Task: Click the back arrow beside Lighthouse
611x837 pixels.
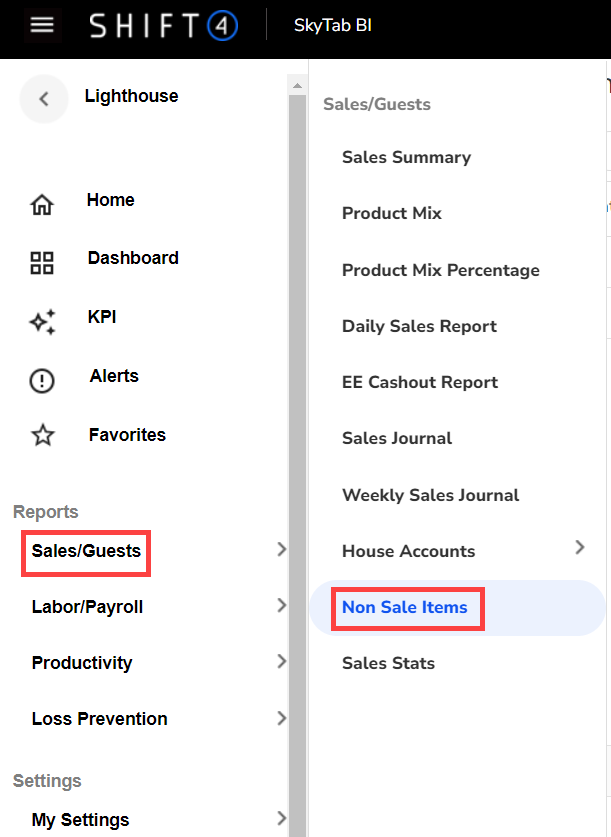Action: pos(43,98)
